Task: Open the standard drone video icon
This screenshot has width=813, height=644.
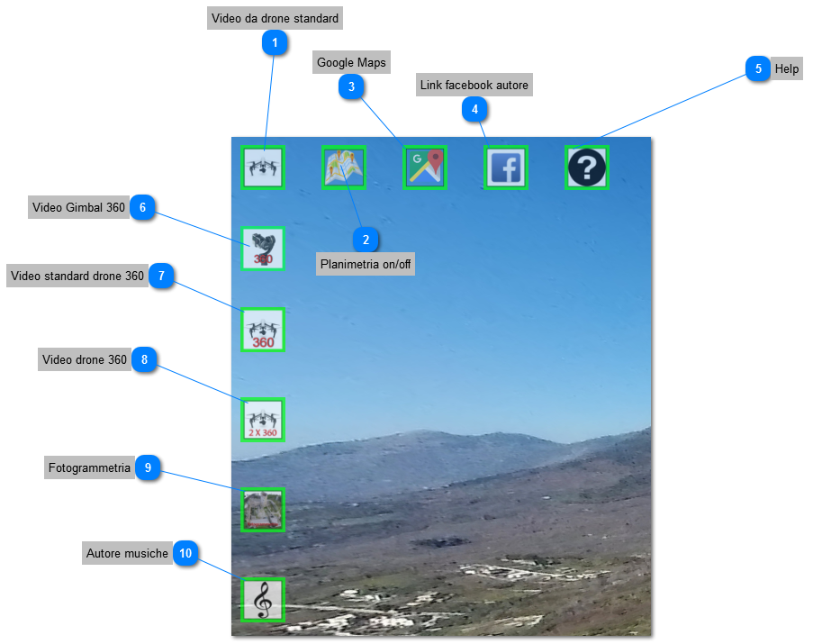Action: pyautogui.click(x=263, y=168)
